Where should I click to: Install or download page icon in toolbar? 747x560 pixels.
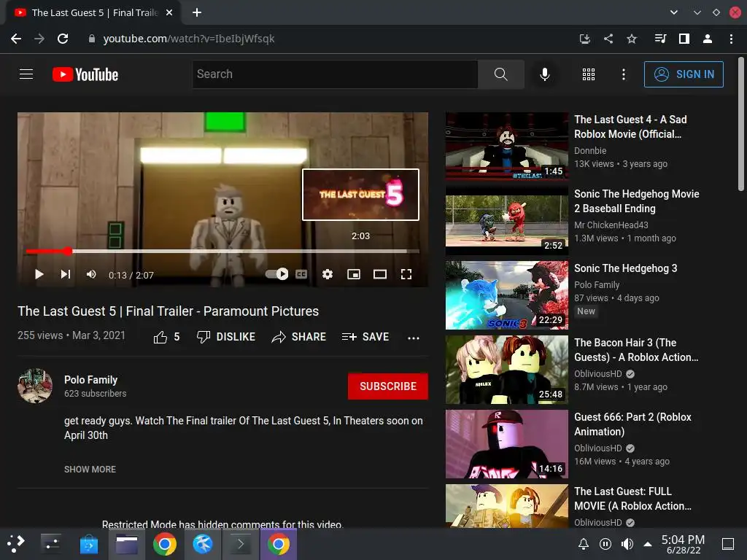click(x=585, y=39)
